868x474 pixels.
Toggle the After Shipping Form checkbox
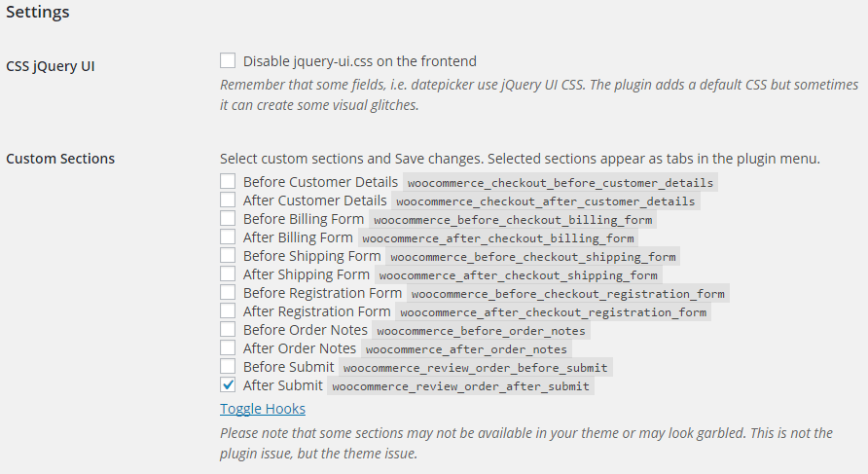point(228,274)
